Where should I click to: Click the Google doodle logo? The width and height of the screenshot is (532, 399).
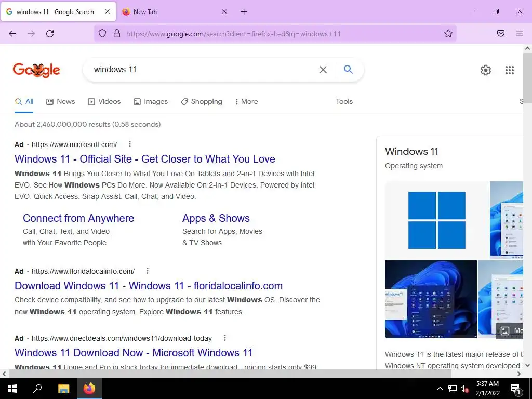[36, 70]
